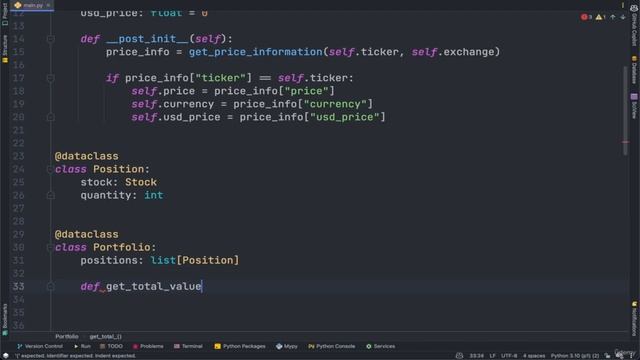Open the Problems tool window
The height and width of the screenshot is (360, 640).
148,346
